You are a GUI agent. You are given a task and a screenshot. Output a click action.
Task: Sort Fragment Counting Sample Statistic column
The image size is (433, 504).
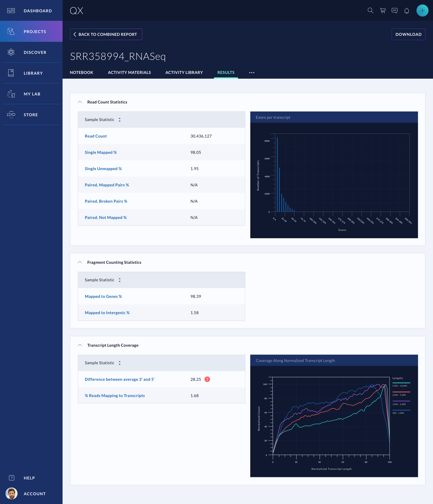(x=120, y=280)
